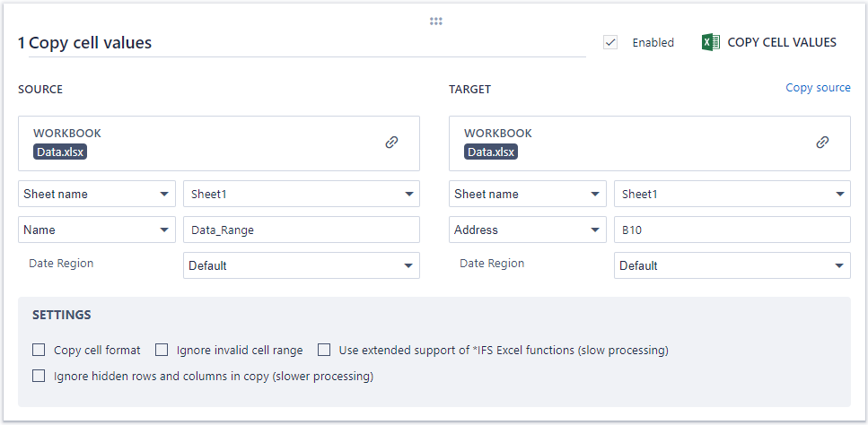Toggle the Enabled checkbox
The height and width of the screenshot is (425, 868).
[610, 42]
